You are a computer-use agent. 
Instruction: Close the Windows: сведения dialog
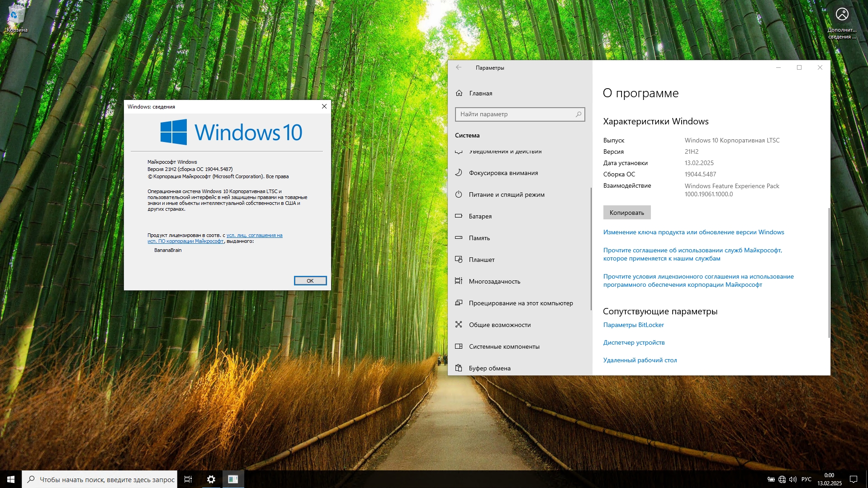click(x=324, y=106)
